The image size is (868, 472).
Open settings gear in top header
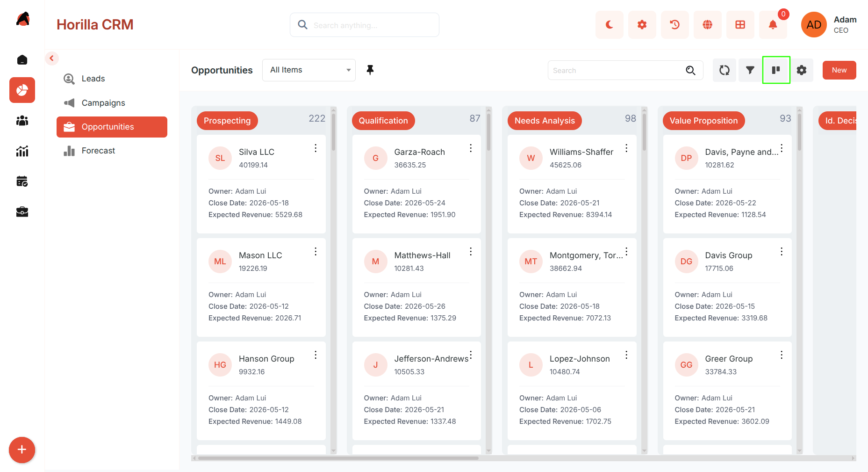coord(642,25)
